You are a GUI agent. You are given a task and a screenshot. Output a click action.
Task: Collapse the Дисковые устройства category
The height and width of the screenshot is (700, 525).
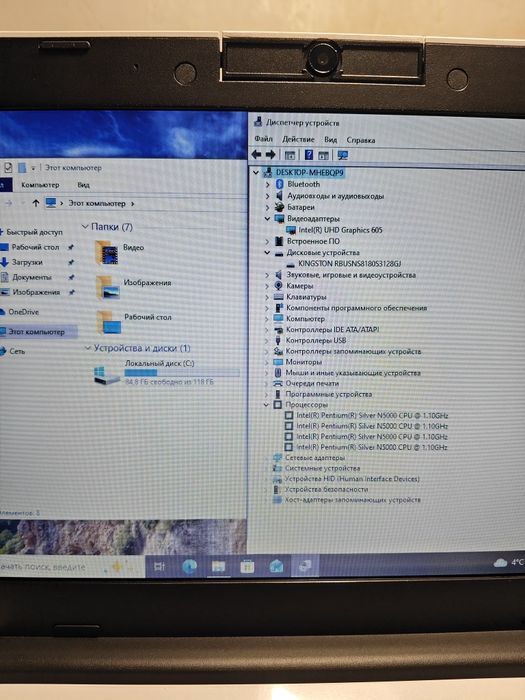point(267,252)
